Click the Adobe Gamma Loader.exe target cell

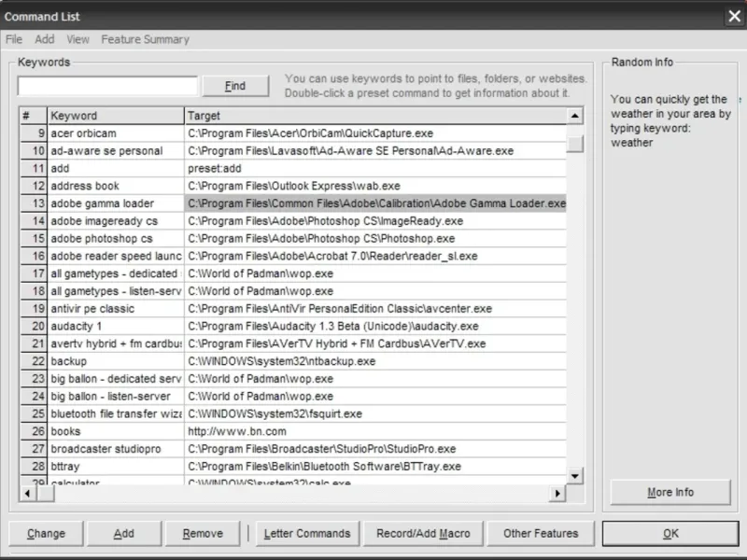375,203
